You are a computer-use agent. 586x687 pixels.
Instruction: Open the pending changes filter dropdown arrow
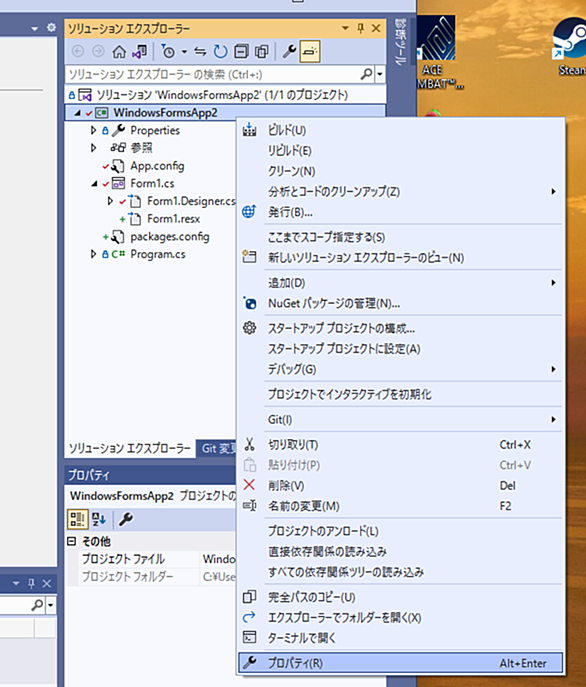tap(184, 52)
